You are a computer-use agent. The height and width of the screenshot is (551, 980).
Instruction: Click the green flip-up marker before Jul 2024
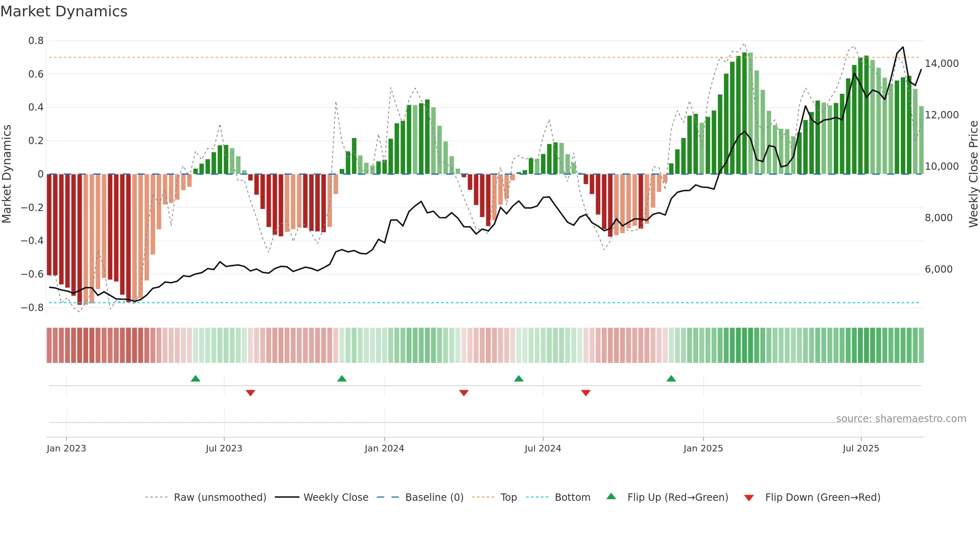click(519, 378)
